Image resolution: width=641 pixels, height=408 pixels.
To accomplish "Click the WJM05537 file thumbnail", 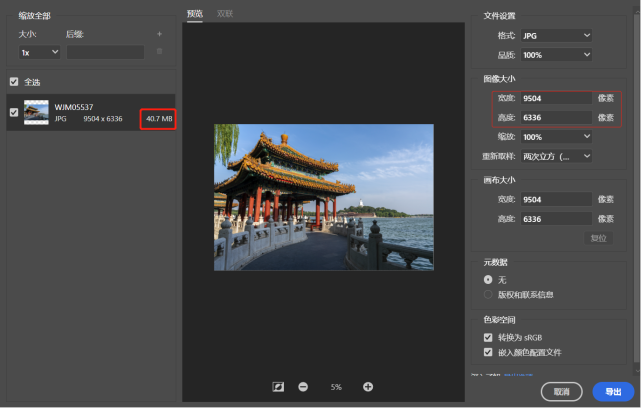I will click(x=36, y=112).
